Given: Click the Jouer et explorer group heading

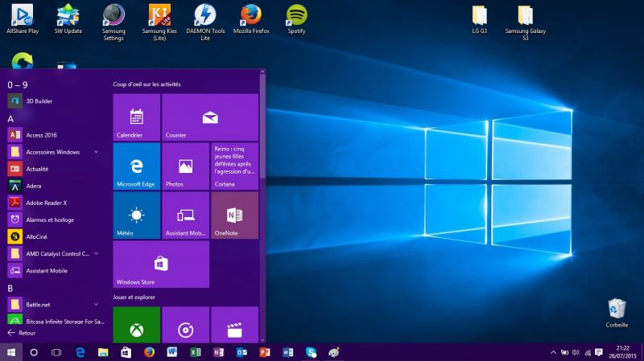Looking at the screenshot, I should 134,297.
